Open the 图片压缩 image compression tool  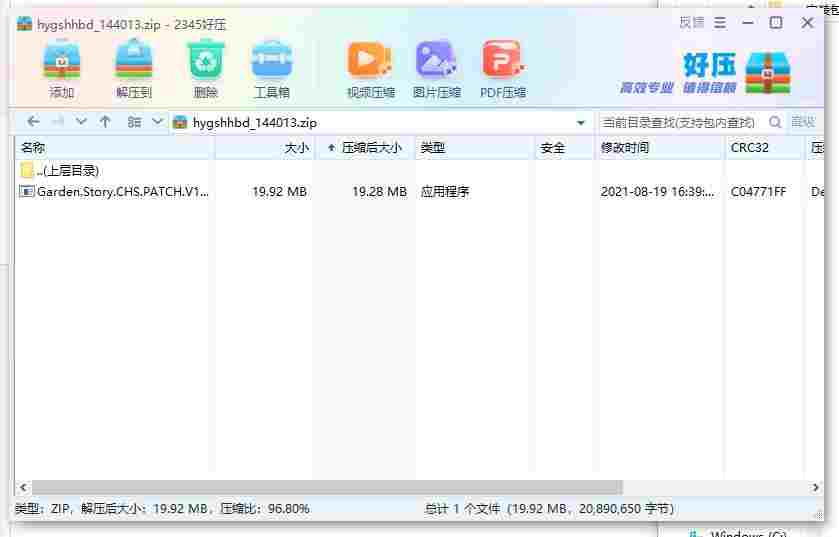[x=436, y=60]
